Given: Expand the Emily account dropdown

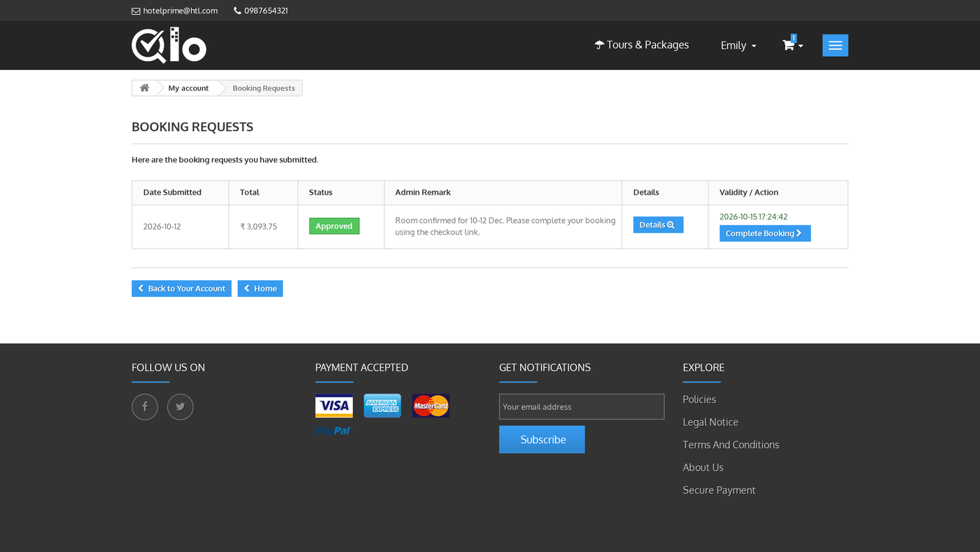Looking at the screenshot, I should 738,46.
